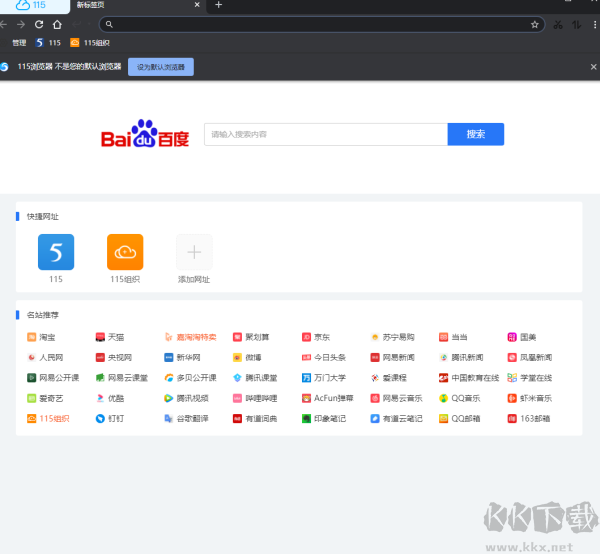Open the 学堂在线 link
Viewport: 600px width, 554px height.
pyautogui.click(x=530, y=378)
